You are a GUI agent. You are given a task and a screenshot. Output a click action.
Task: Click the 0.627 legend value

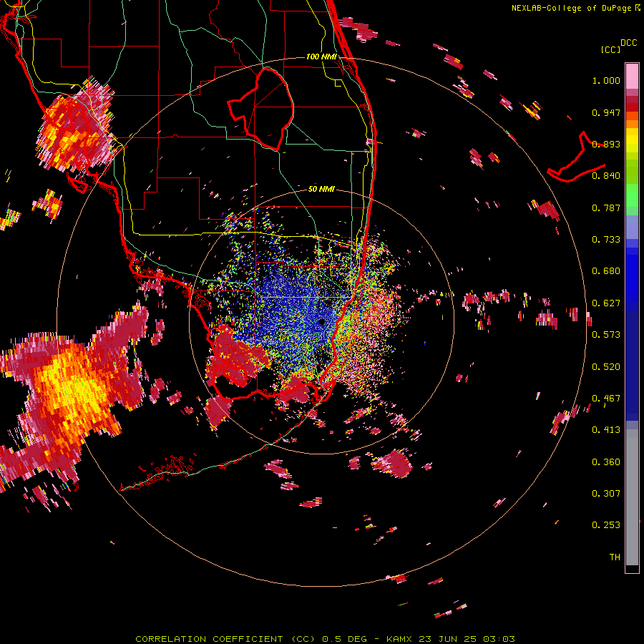(x=606, y=303)
